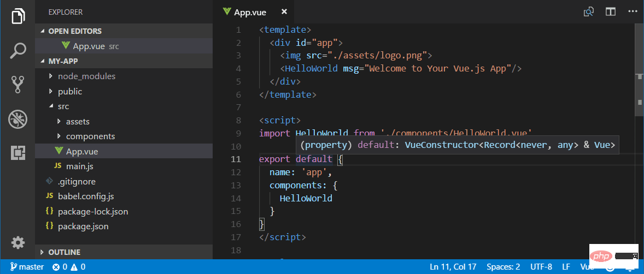Open the Manage gear settings icon
The image size is (644, 274).
(18, 242)
